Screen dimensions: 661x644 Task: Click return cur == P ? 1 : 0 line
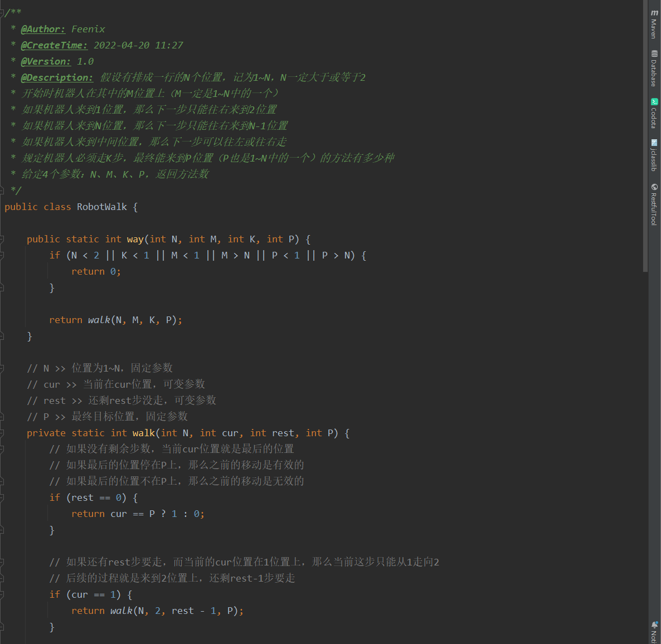point(138,514)
